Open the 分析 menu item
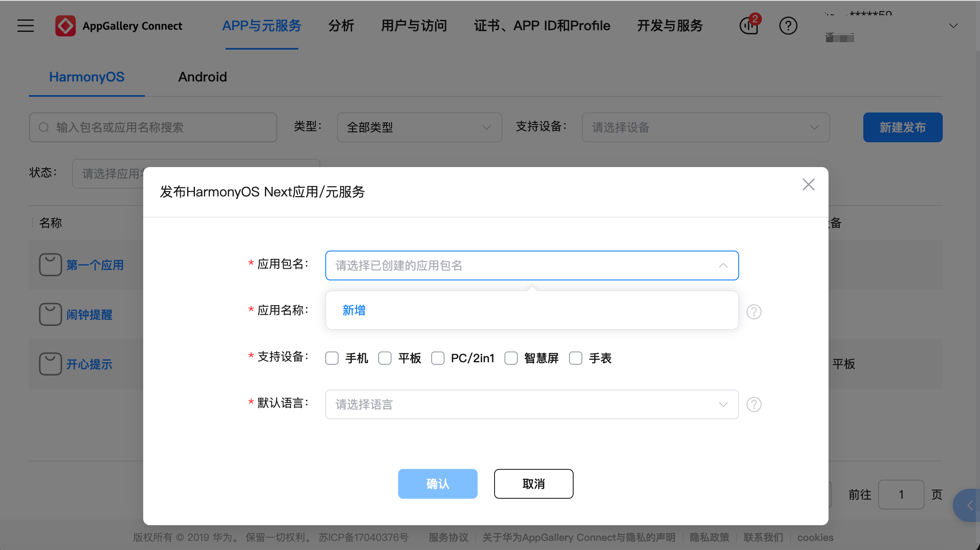 click(x=341, y=26)
